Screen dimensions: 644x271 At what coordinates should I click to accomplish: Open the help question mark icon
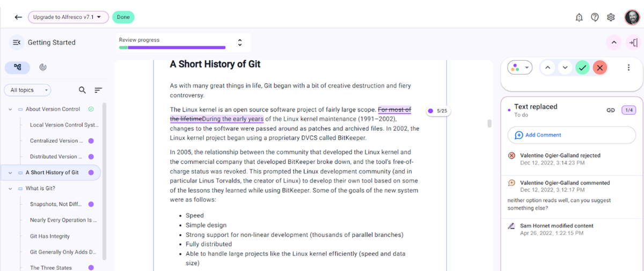[595, 17]
